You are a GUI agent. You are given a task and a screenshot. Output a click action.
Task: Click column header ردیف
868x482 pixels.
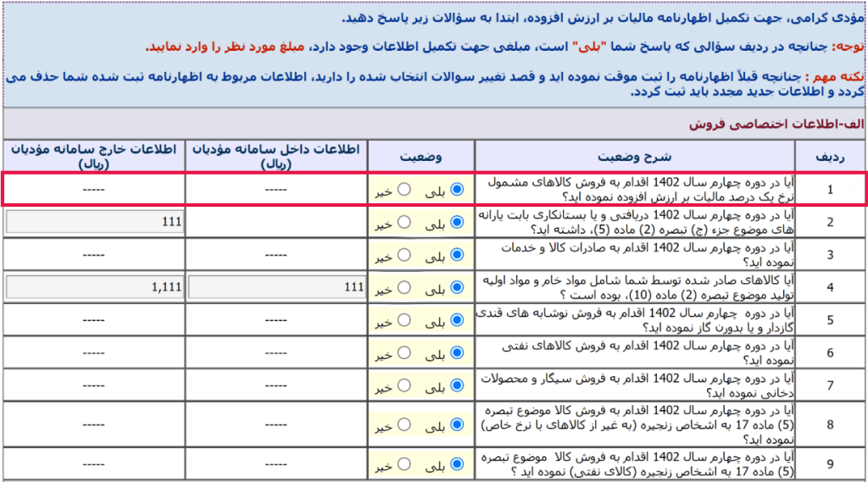coord(830,157)
